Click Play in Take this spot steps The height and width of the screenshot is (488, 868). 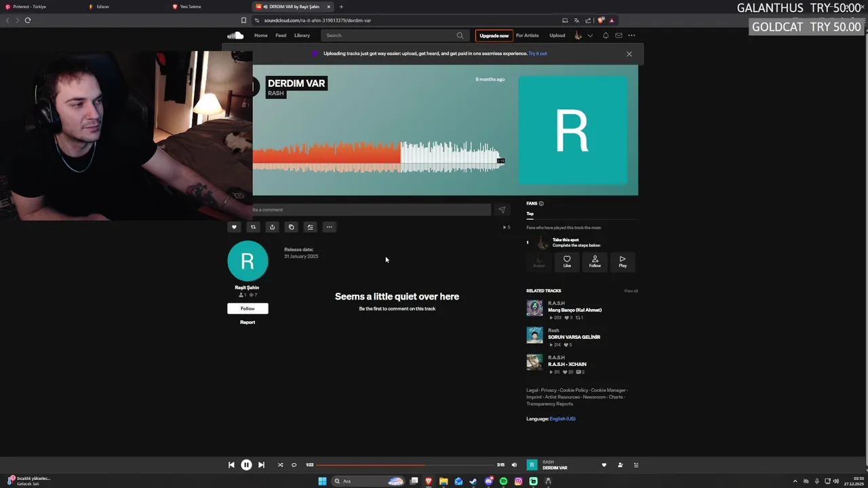coord(623,262)
